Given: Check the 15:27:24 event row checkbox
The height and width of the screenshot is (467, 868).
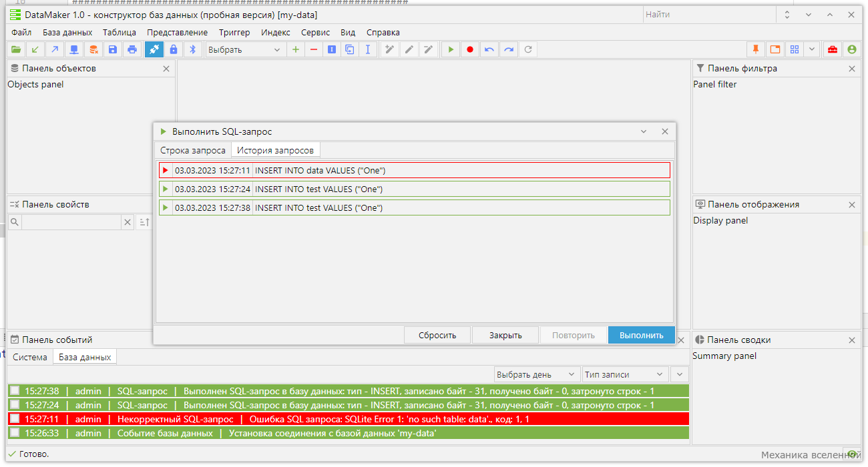Looking at the screenshot, I should (x=15, y=405).
